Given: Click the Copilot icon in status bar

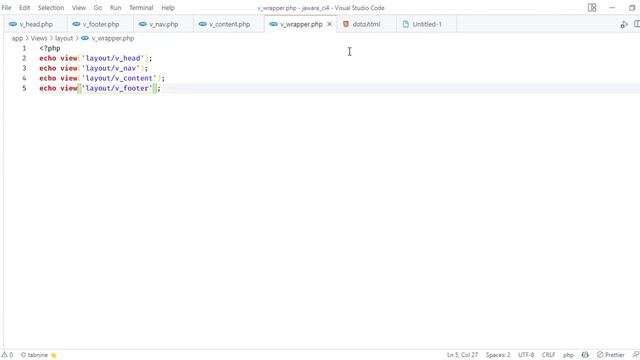Looking at the screenshot, I should [x=585, y=355].
